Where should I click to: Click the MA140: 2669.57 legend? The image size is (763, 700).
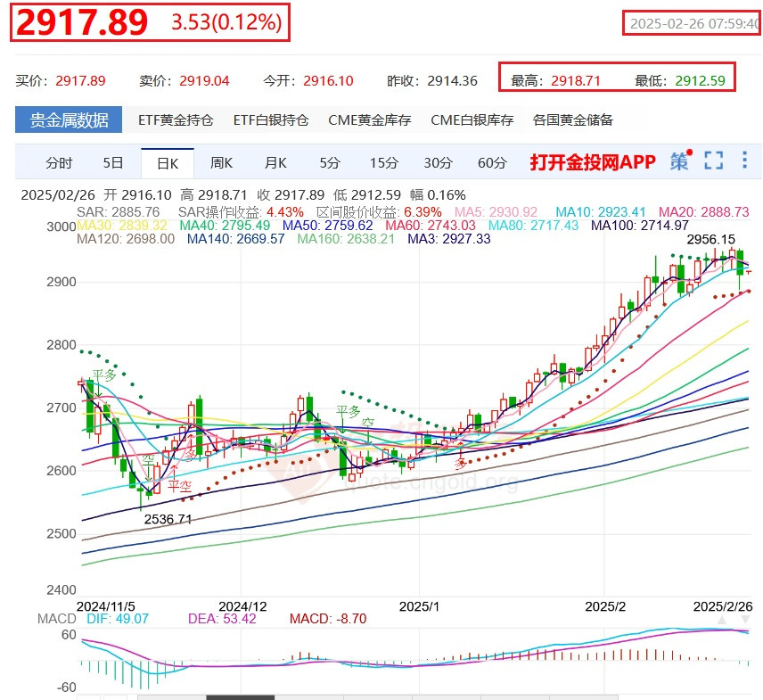pyautogui.click(x=236, y=239)
